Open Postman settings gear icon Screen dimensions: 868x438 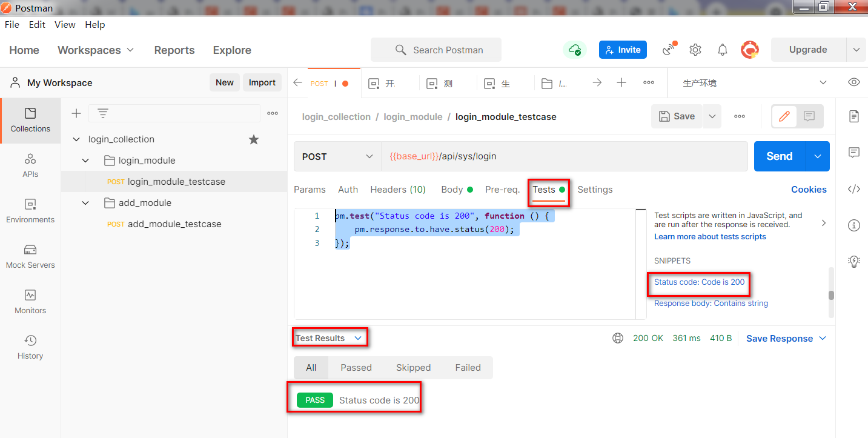click(x=695, y=50)
